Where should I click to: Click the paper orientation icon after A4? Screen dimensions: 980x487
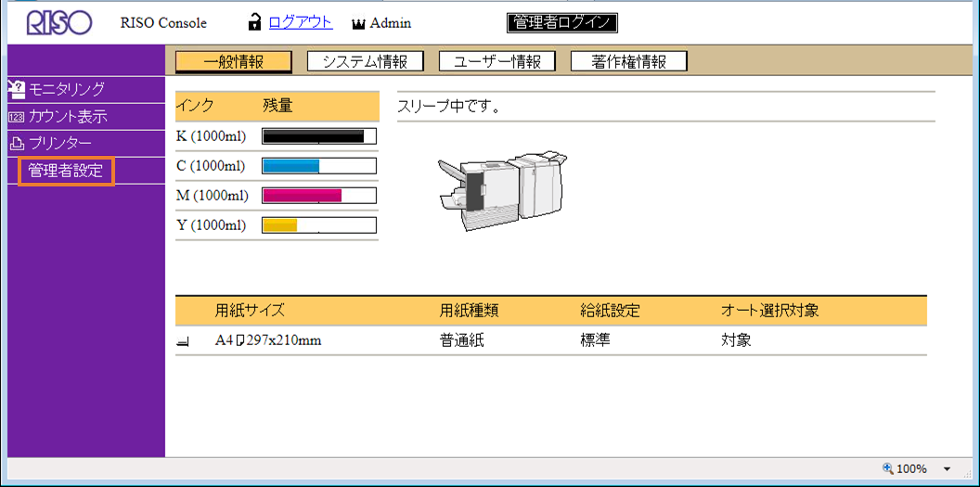click(x=239, y=341)
